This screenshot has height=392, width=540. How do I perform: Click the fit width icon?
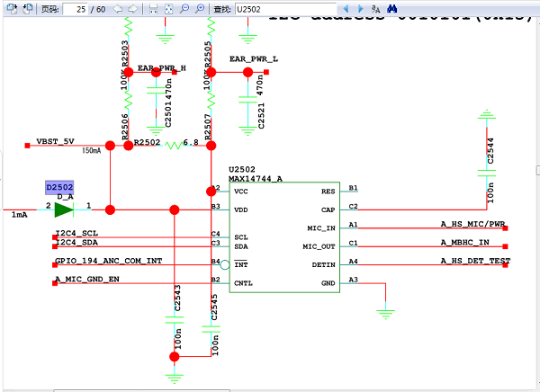pyautogui.click(x=153, y=8)
